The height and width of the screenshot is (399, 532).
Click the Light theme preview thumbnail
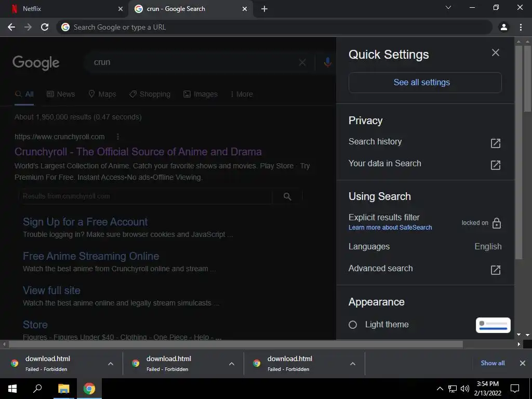493,325
